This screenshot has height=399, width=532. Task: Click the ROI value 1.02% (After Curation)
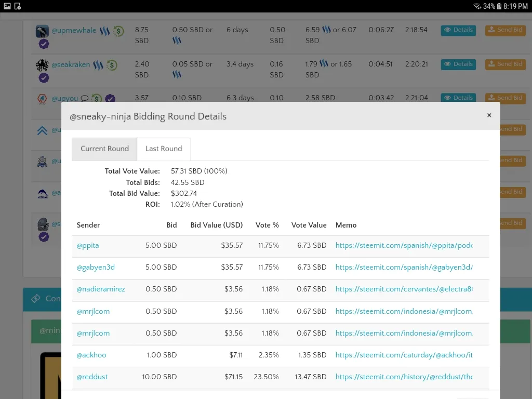[x=207, y=204]
